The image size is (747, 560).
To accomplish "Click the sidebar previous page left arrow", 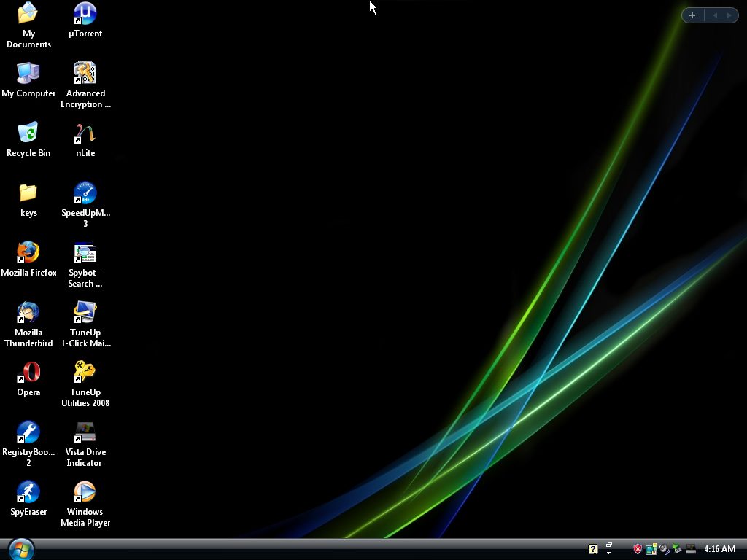I will tap(715, 15).
